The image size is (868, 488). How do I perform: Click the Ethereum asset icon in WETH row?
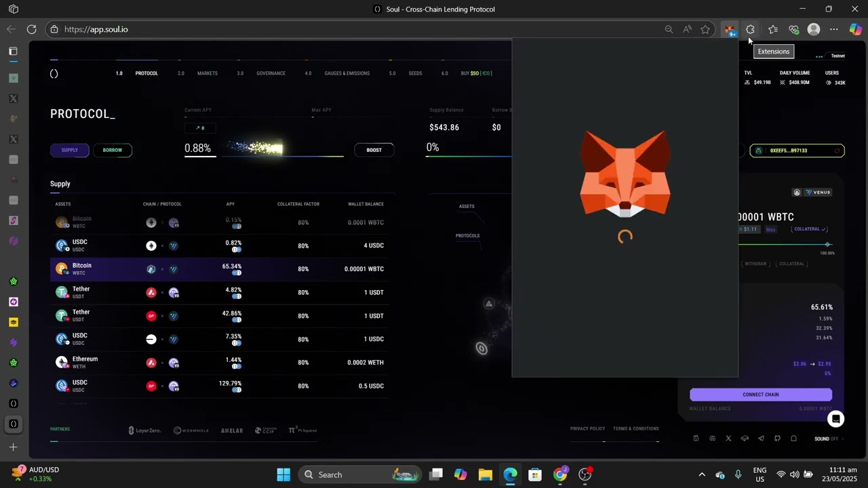point(62,363)
